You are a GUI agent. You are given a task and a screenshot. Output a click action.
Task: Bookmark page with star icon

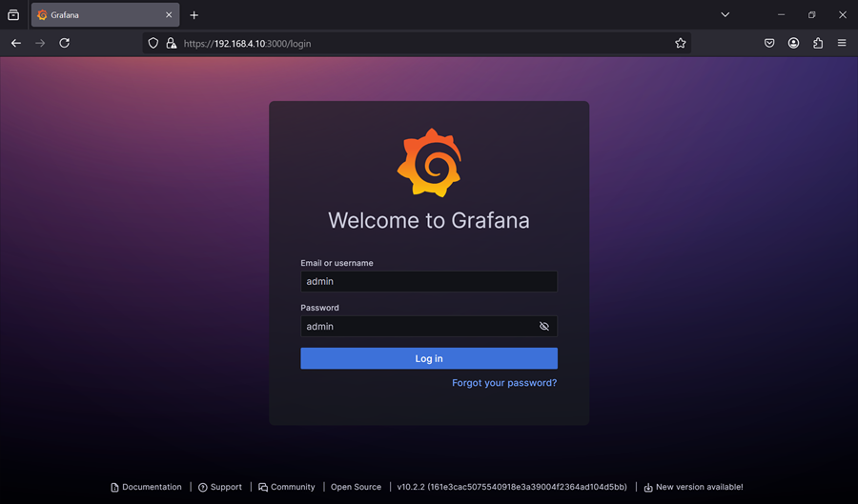pos(680,43)
